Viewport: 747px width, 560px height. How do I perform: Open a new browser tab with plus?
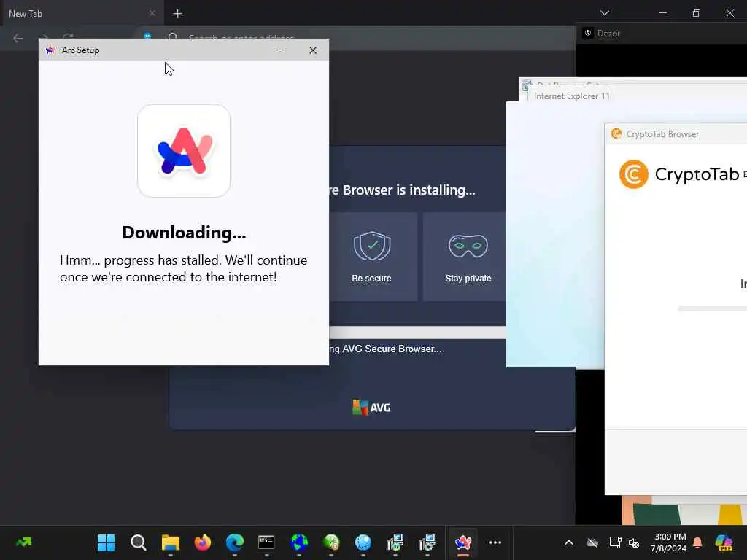pyautogui.click(x=178, y=13)
